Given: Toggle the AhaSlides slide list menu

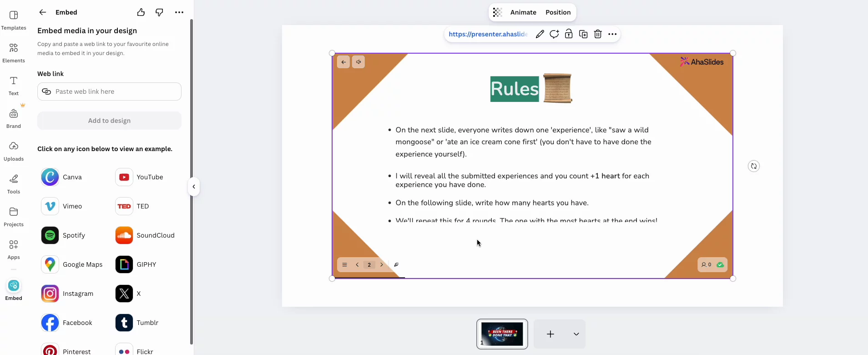Looking at the screenshot, I should tap(344, 264).
